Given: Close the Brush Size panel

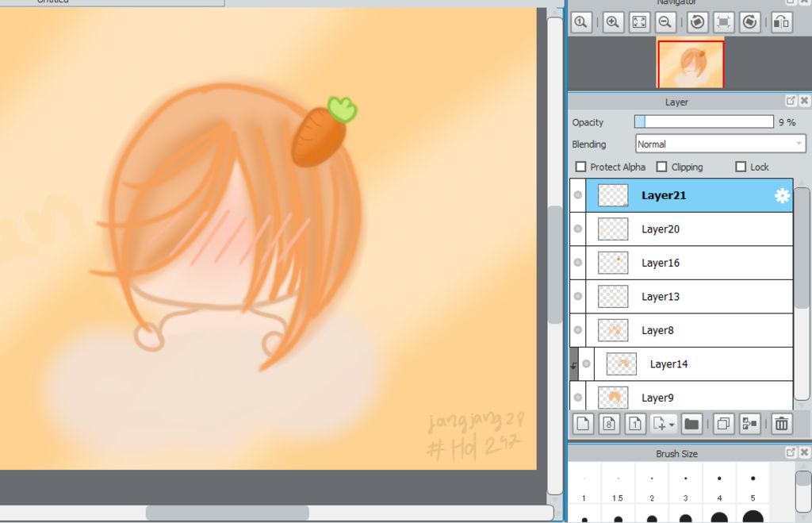Looking at the screenshot, I should [x=804, y=452].
